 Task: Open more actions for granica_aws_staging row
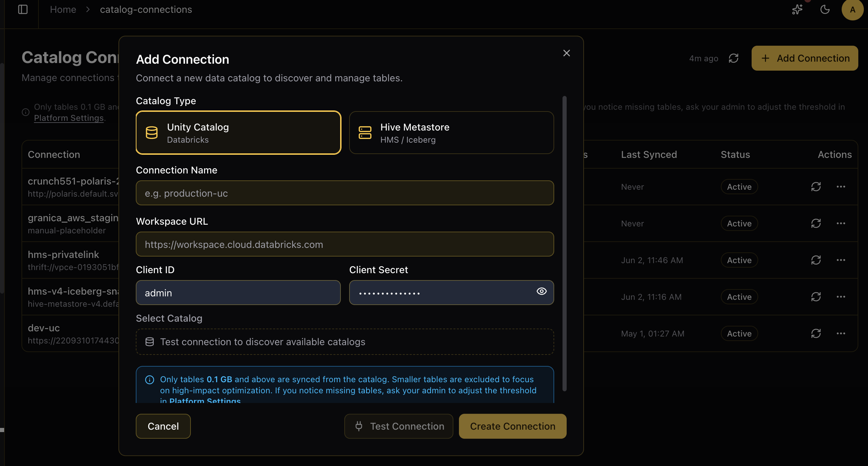[841, 223]
